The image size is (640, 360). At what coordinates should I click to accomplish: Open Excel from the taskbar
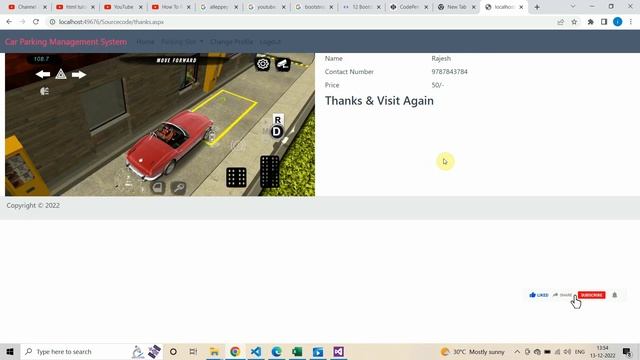[x=297, y=351]
